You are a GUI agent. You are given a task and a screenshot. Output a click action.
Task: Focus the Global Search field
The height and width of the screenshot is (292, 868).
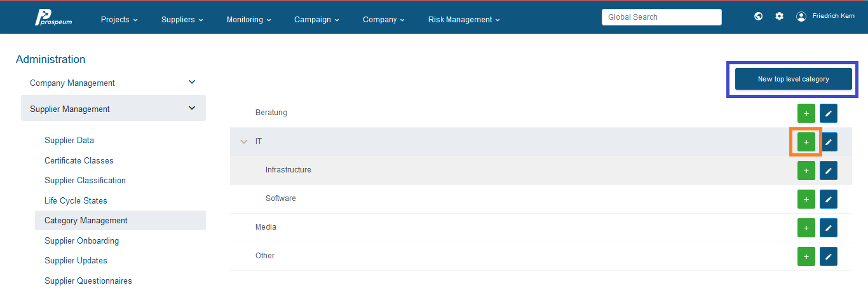661,17
